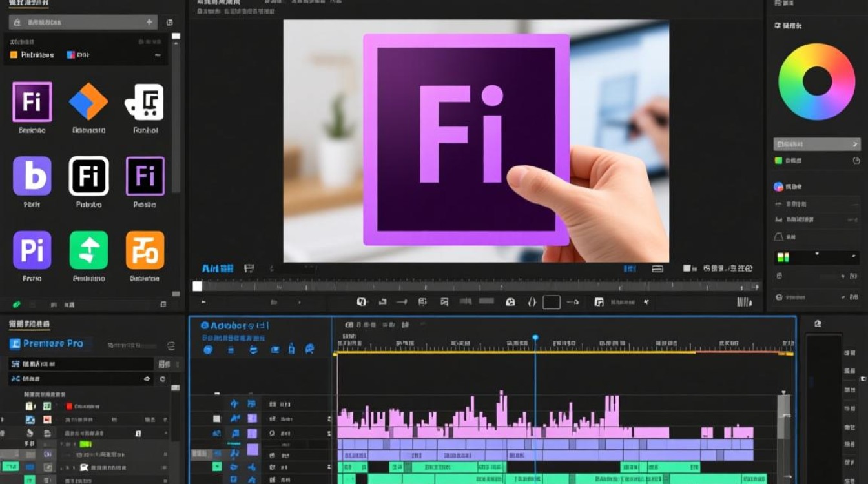Viewport: 868px width, 484px height.
Task: Select the underlined title tab of the top-left panel
Action: [28, 3]
